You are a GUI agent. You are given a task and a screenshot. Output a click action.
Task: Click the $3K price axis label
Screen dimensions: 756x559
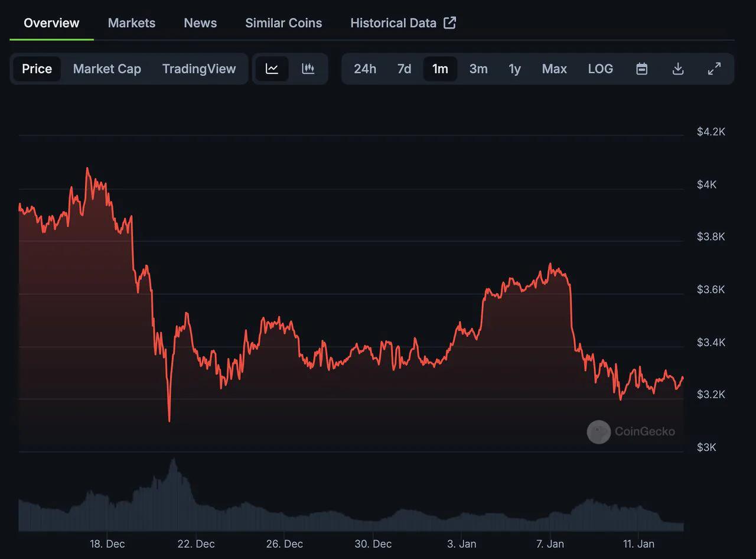click(707, 447)
